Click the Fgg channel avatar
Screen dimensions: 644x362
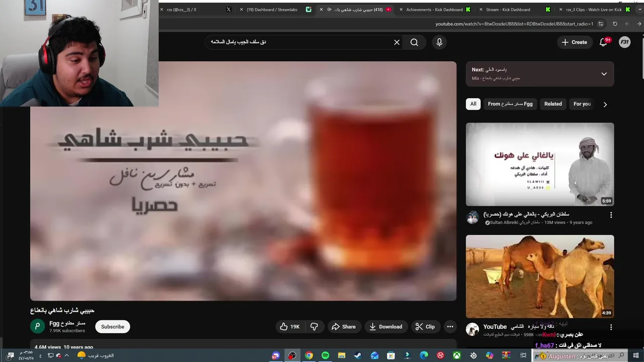[38, 326]
